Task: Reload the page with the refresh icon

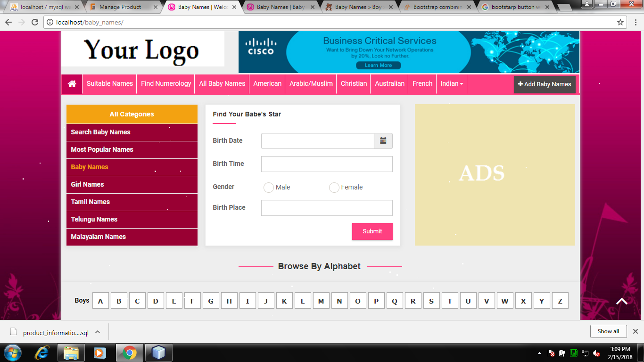Action: [35, 22]
